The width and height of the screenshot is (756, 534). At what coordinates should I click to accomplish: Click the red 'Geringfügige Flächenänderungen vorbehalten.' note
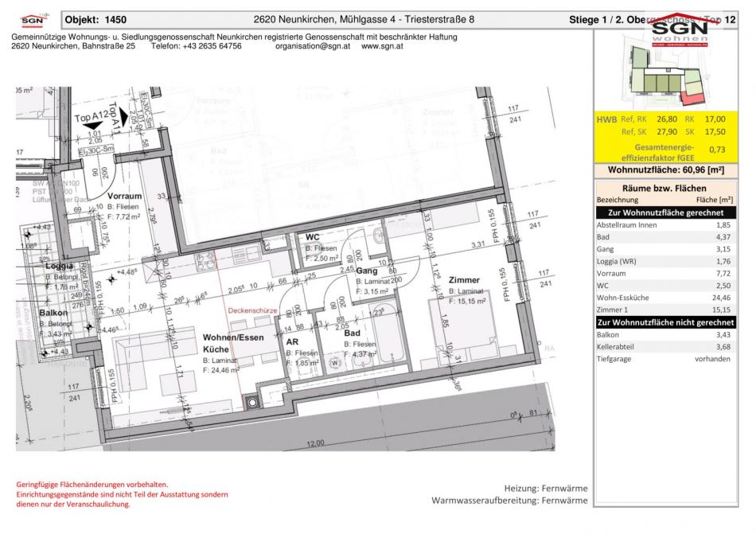pyautogui.click(x=92, y=485)
